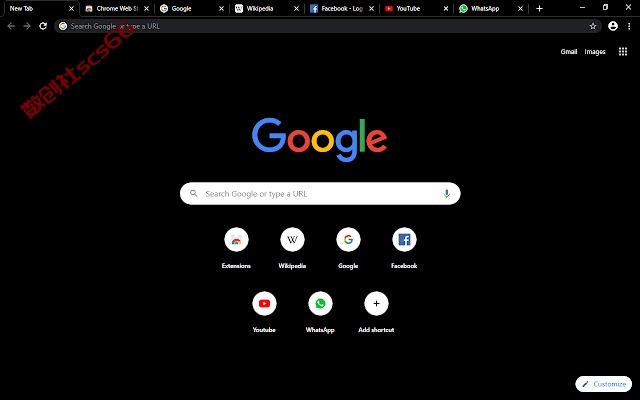Open the profile avatar menu
This screenshot has width=640, height=400.
(613, 26)
